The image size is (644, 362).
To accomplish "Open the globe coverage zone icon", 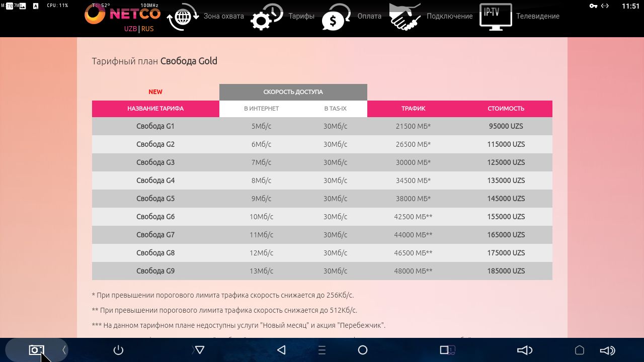I will (x=182, y=17).
